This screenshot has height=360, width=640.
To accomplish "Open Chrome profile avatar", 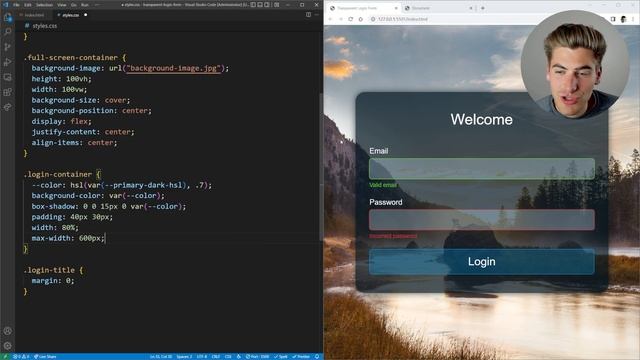I will tap(623, 19).
